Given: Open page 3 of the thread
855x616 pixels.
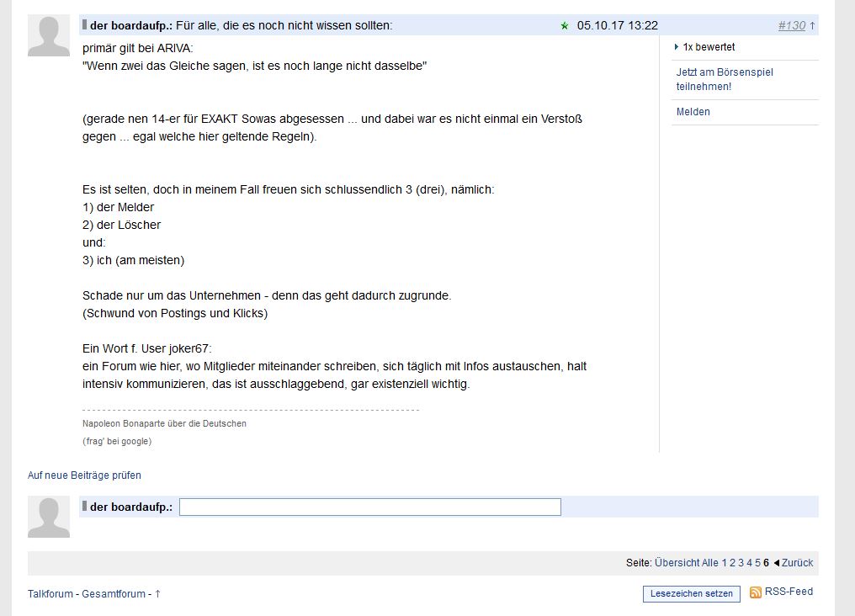Looking at the screenshot, I should click(740, 563).
